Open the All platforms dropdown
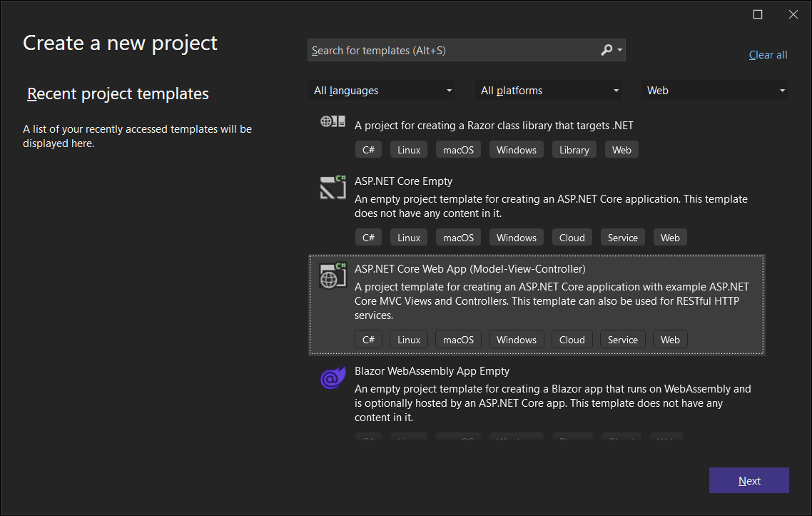The height and width of the screenshot is (516, 812). [x=548, y=90]
